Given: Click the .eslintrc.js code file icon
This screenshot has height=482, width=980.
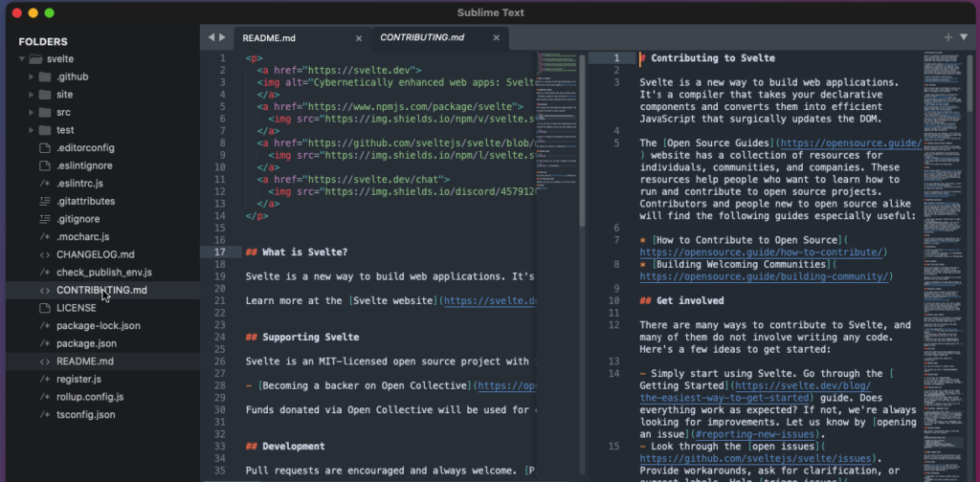Looking at the screenshot, I should click(45, 184).
